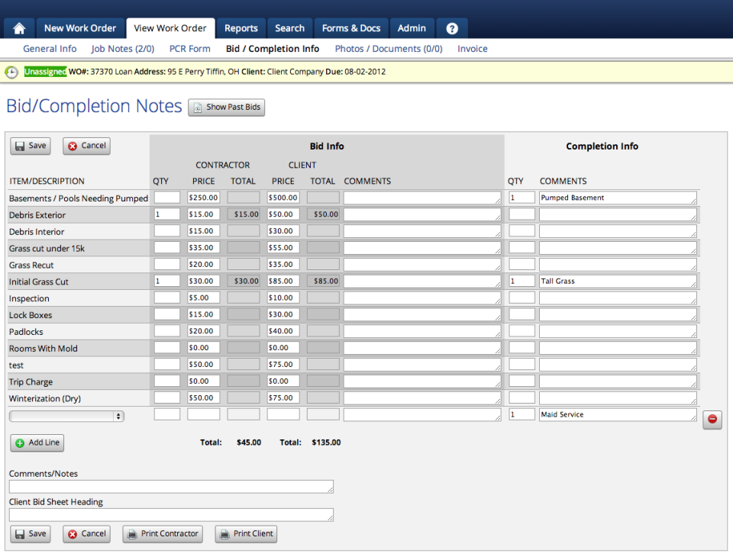Switch to the Reports tab
The image size is (733, 560).
click(x=241, y=27)
